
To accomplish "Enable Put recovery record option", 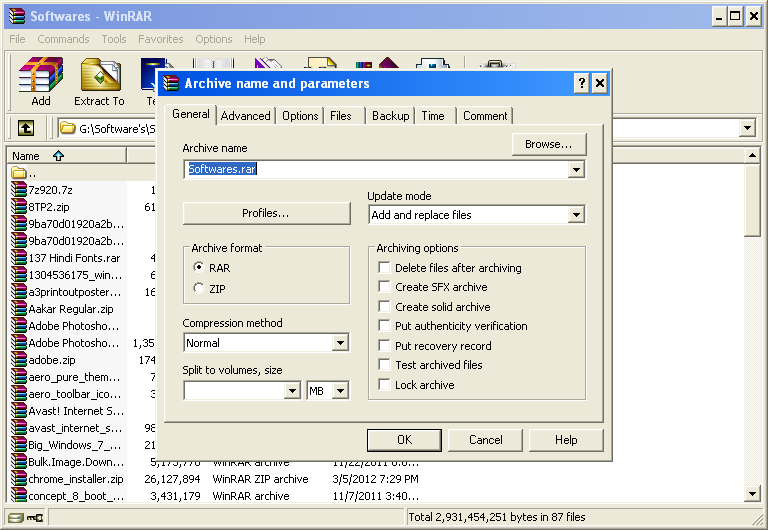I will [x=384, y=345].
